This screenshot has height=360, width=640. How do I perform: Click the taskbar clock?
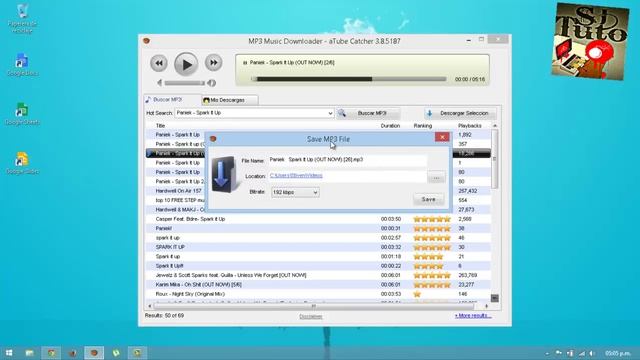(618, 353)
